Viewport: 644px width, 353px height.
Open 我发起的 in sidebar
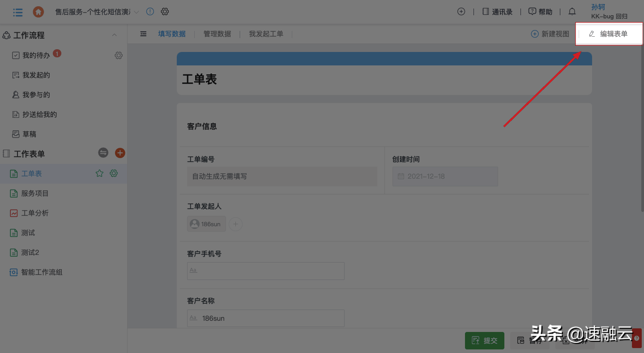pos(36,75)
